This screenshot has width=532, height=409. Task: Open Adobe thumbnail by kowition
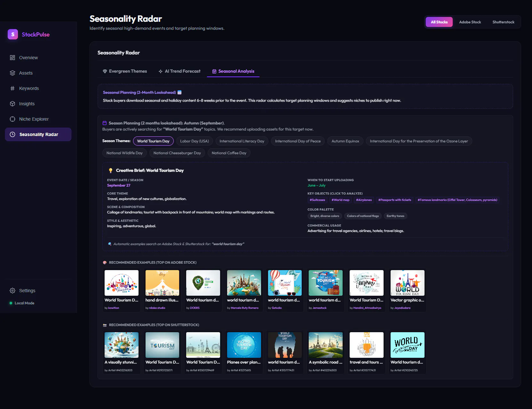tap(122, 283)
